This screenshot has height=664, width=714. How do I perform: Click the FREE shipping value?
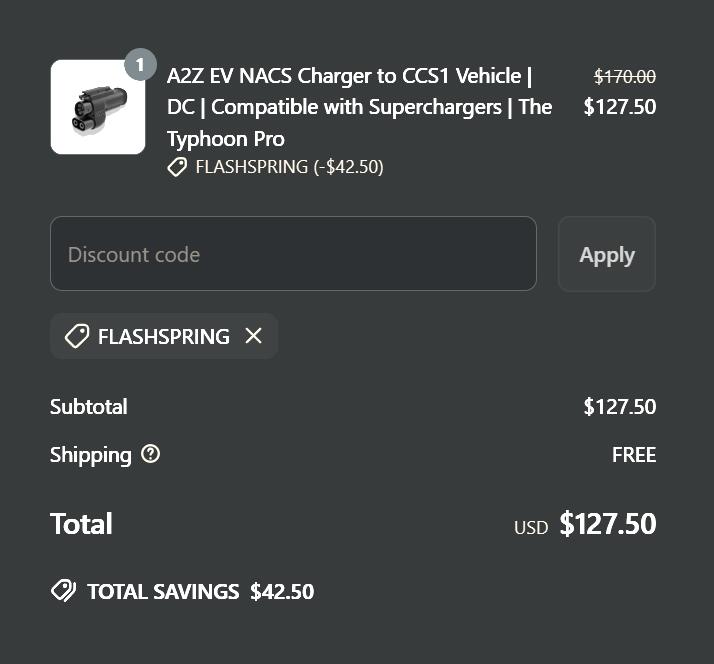[634, 455]
